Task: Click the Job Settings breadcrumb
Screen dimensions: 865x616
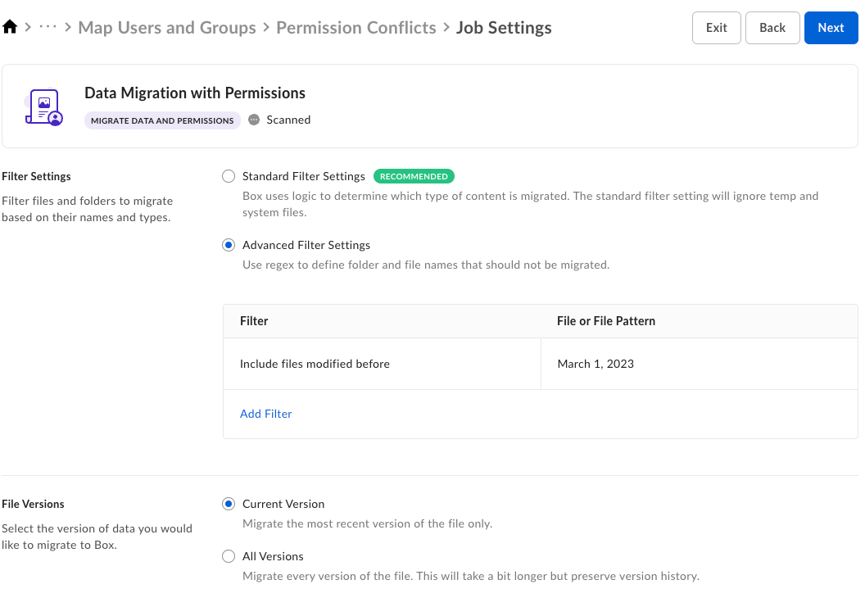Action: [x=504, y=28]
